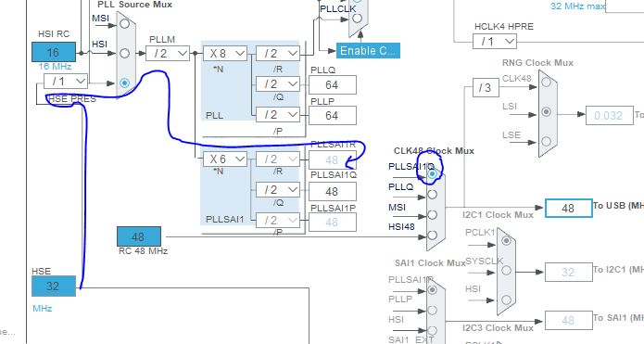Open the PLLM /2 divider dropdown
Image resolution: width=644 pixels, height=344 pixels.
coord(168,54)
